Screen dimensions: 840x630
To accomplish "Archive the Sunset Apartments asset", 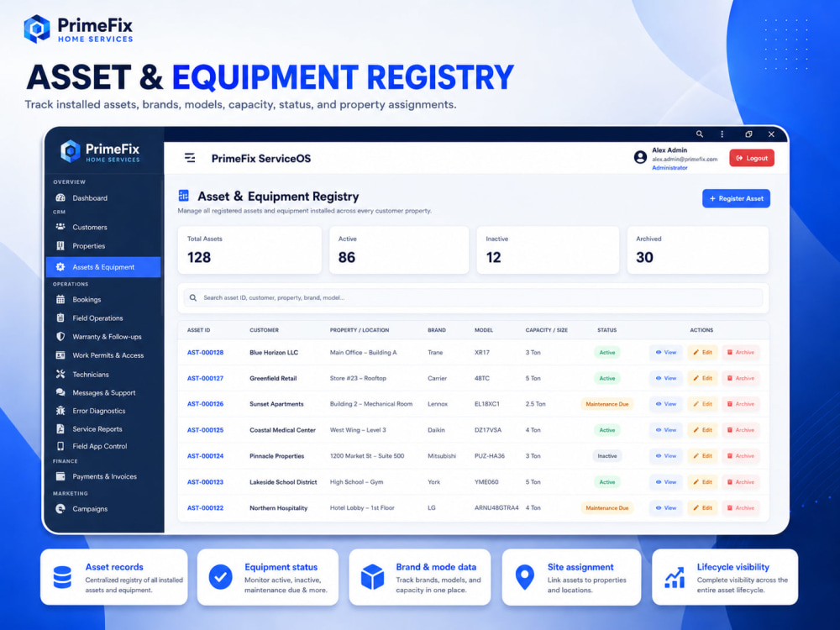I will point(740,404).
